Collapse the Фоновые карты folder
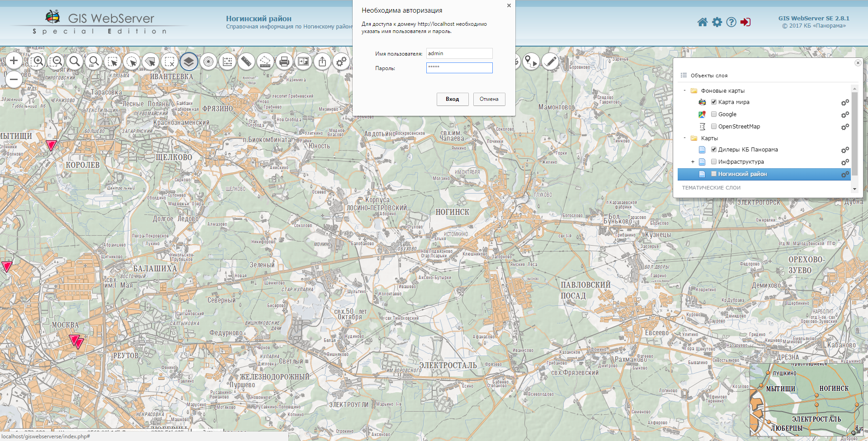 [685, 90]
